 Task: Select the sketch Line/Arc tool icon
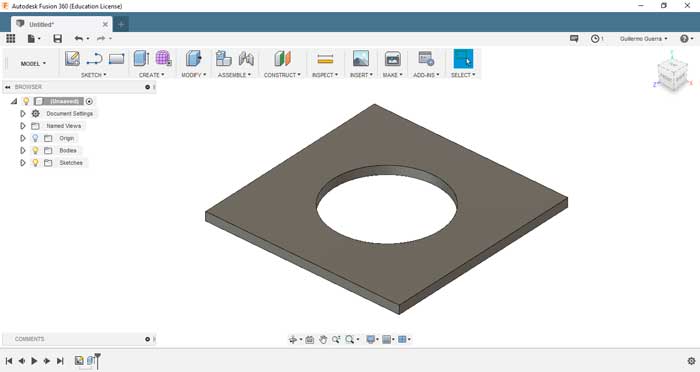(x=94, y=59)
